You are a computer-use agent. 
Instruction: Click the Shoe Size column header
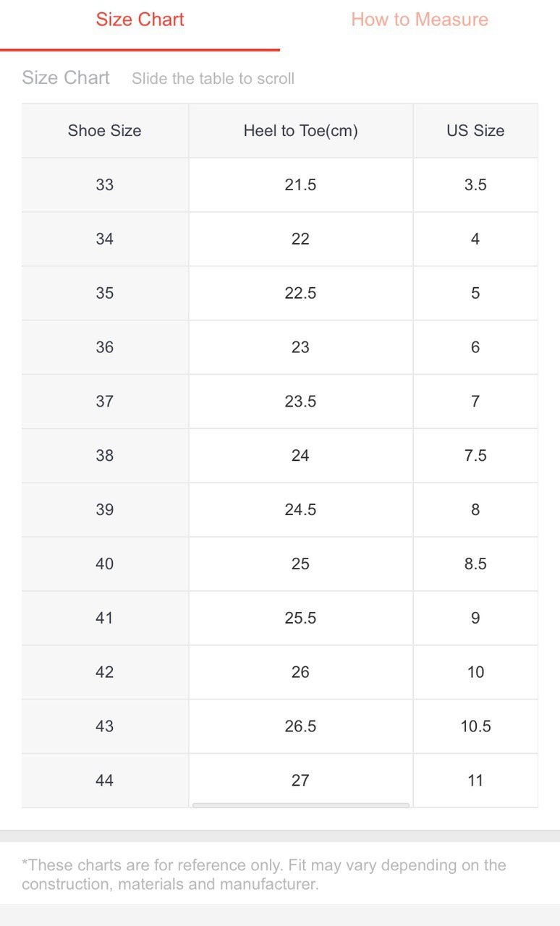[x=105, y=131]
